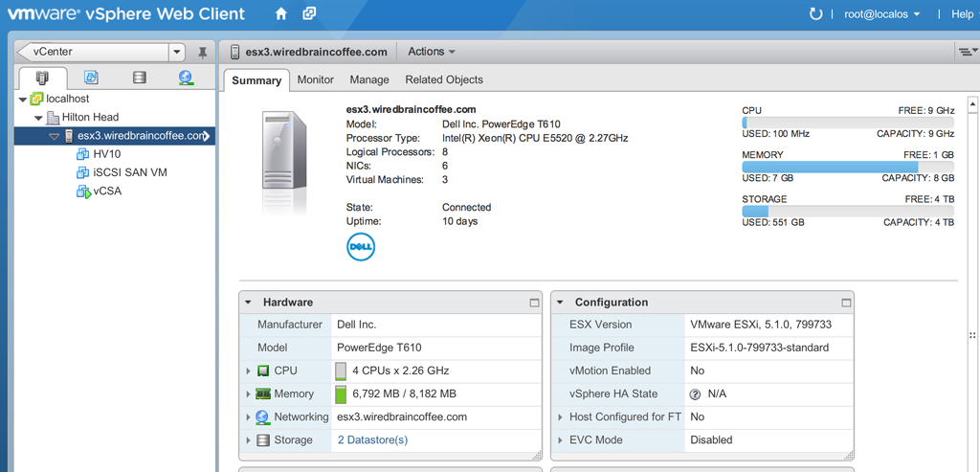This screenshot has height=472, width=980.
Task: Collapse esx3.wiredbraincoffee.com host node
Action: click(54, 136)
